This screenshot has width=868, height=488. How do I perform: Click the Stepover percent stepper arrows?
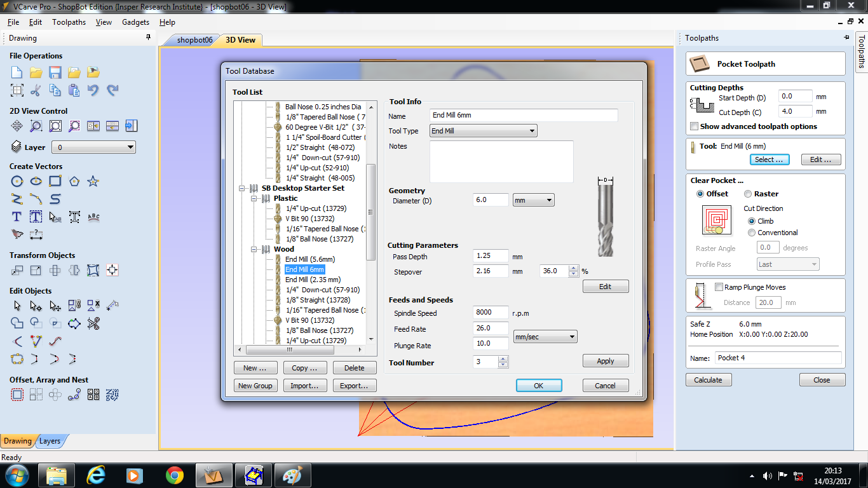[x=574, y=271]
